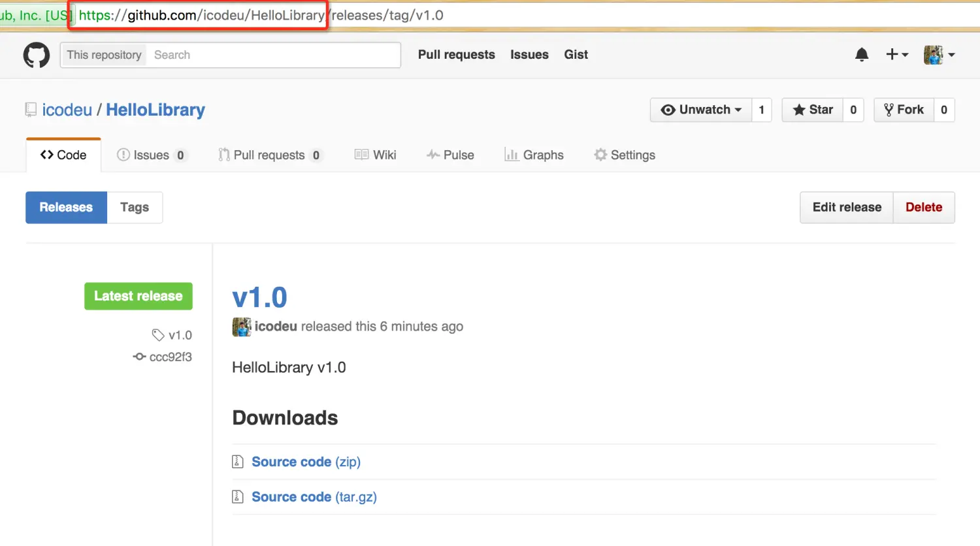The height and width of the screenshot is (546, 980).
Task: Click the tar.gz file icon
Action: pyautogui.click(x=238, y=497)
